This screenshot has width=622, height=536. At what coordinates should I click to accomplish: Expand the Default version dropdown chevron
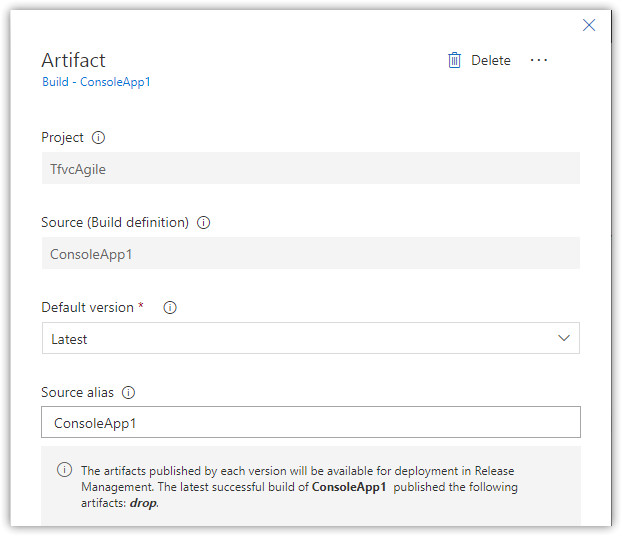pyautogui.click(x=564, y=338)
